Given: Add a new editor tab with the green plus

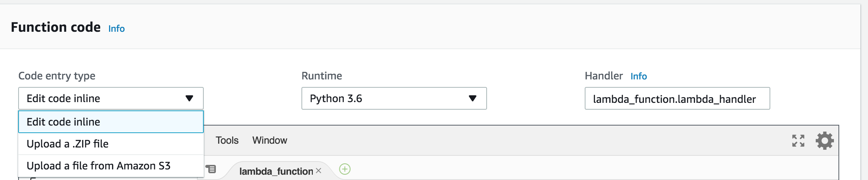Looking at the screenshot, I should pyautogui.click(x=345, y=169).
